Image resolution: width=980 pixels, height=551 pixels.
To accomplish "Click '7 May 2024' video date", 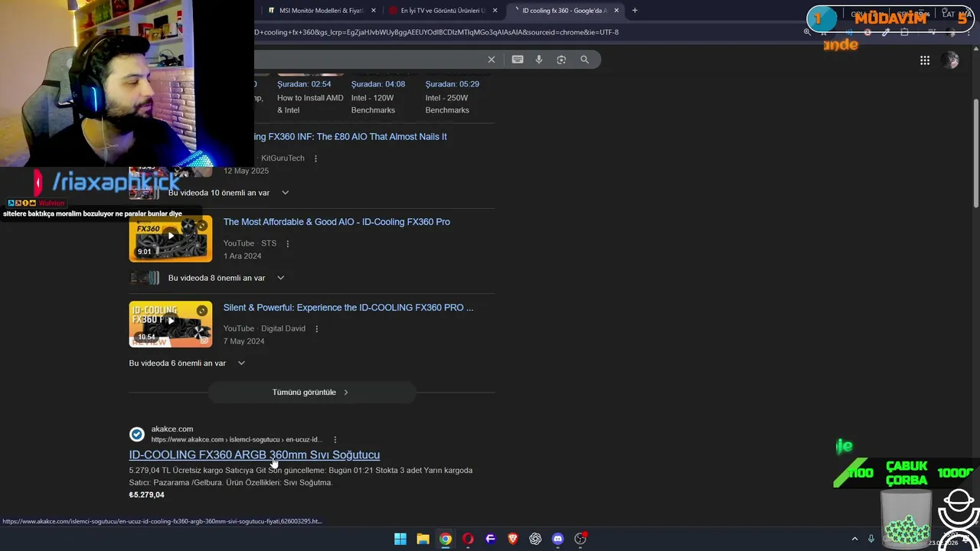I will click(243, 341).
